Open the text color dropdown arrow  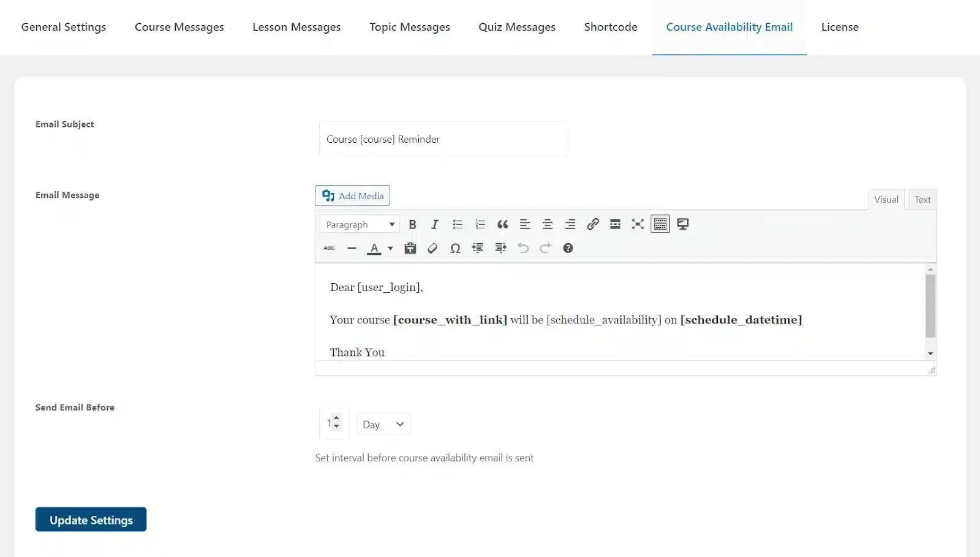390,248
